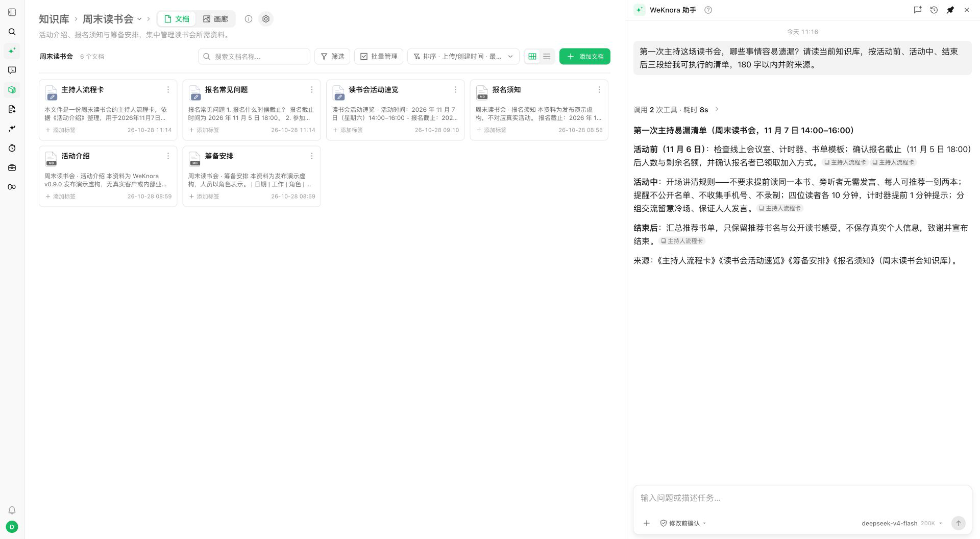Focus the 搜索文档名称 search field
The image size is (980, 539).
coord(254,57)
